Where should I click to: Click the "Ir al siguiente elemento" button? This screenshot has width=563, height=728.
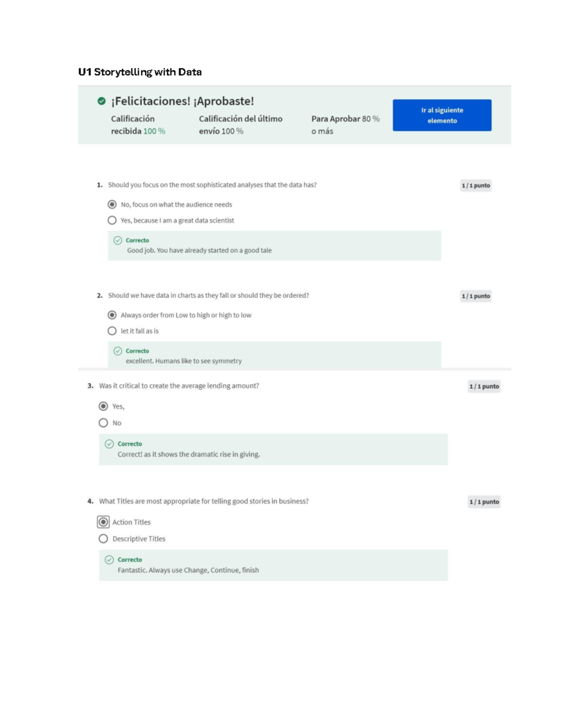point(442,115)
